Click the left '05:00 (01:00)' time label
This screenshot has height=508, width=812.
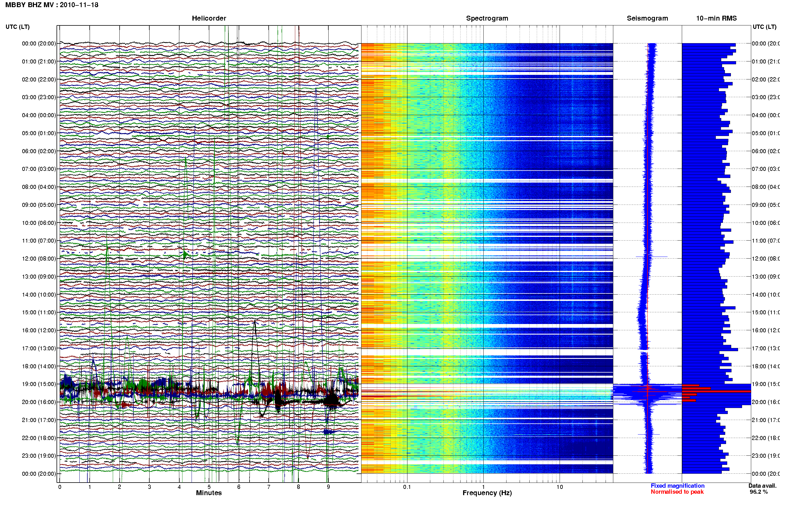tap(39, 133)
